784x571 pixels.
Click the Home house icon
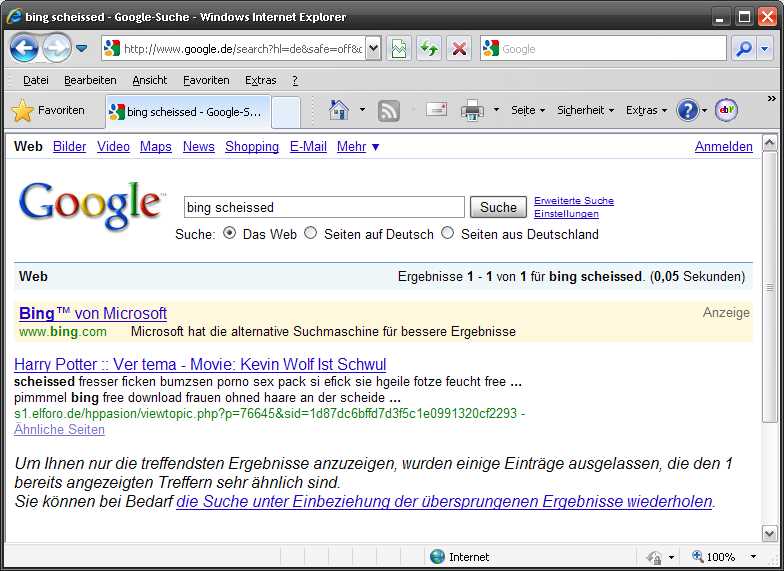(x=339, y=110)
